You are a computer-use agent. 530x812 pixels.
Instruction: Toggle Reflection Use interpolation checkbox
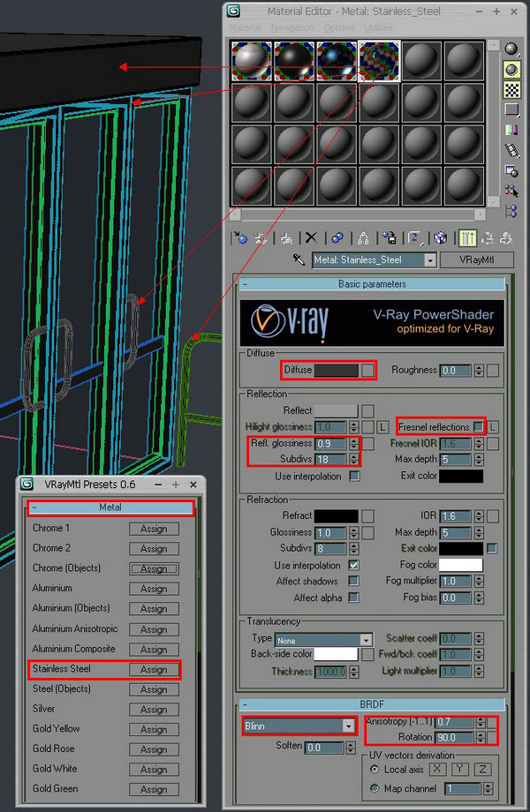[x=354, y=476]
